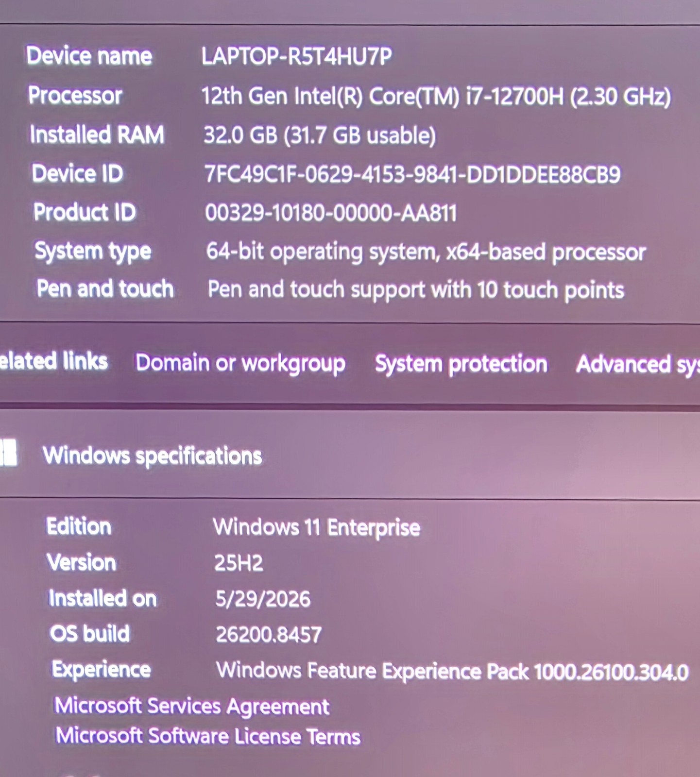Screen dimensions: 700x777
Task: Open the Microsoft Services Agreement link
Action: point(192,706)
